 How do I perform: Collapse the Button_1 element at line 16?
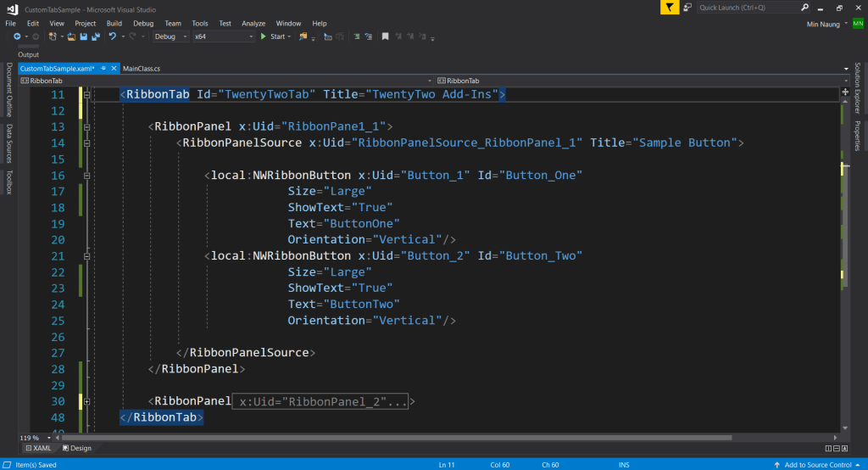tap(87, 176)
